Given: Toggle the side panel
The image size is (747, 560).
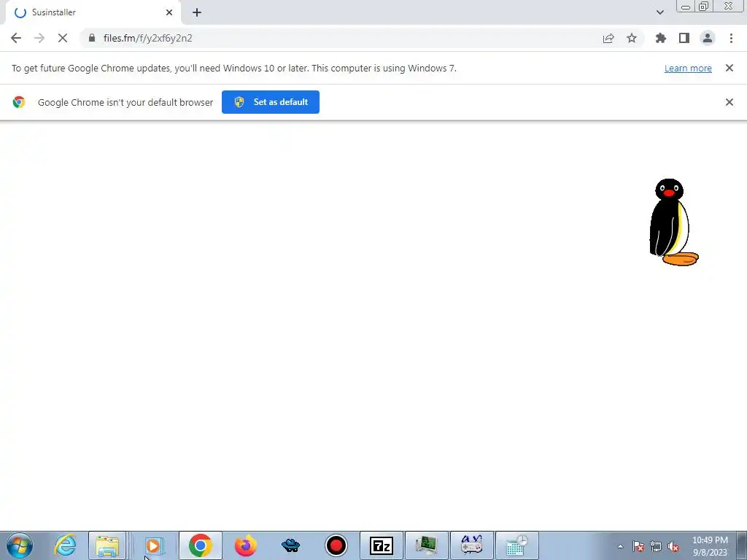Looking at the screenshot, I should (684, 38).
